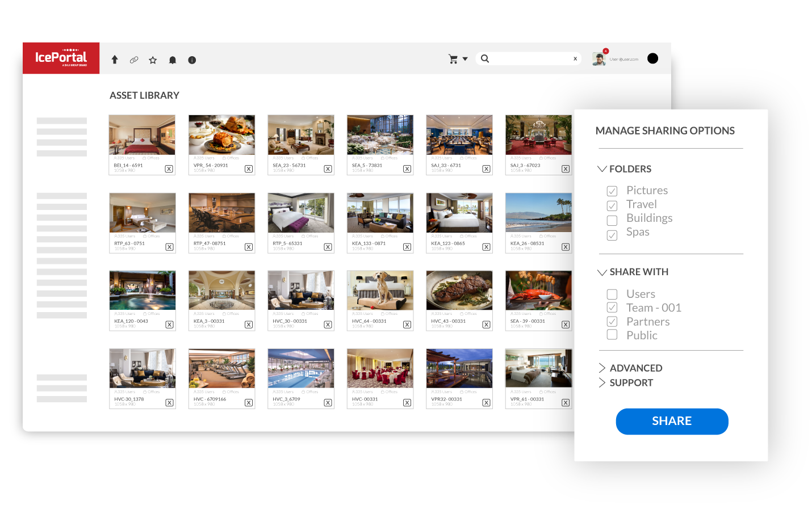The width and height of the screenshot is (812, 505).
Task: Open the cart dropdown arrow
Action: 465,59
